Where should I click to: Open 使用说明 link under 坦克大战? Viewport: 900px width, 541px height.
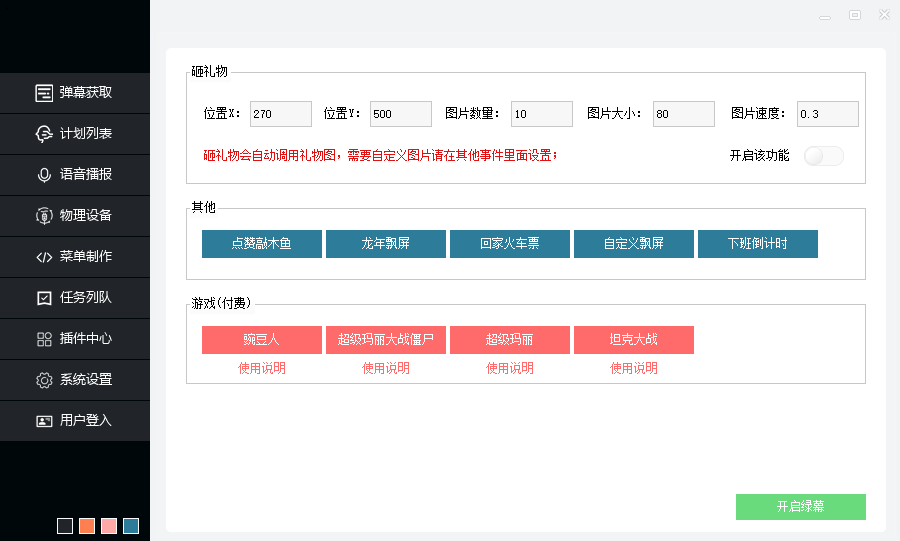click(634, 368)
